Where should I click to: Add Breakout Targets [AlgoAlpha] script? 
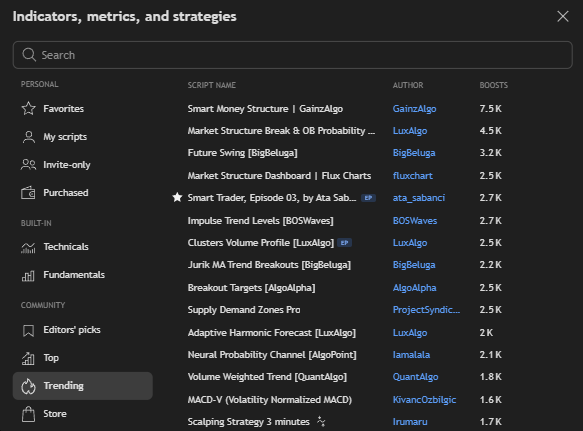[251, 288]
